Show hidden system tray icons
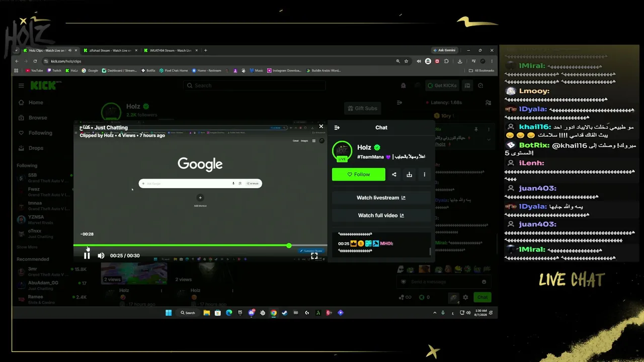The image size is (644, 362). pyautogui.click(x=435, y=313)
